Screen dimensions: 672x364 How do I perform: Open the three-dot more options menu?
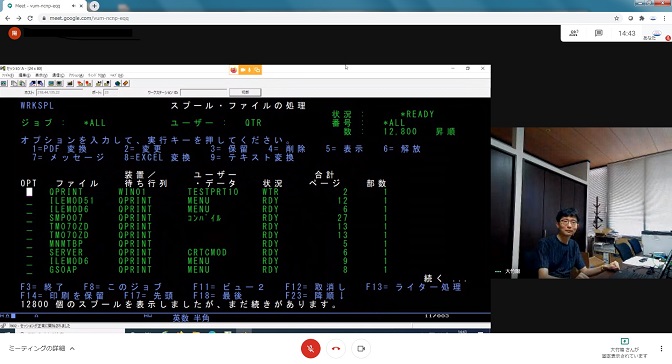(x=661, y=349)
